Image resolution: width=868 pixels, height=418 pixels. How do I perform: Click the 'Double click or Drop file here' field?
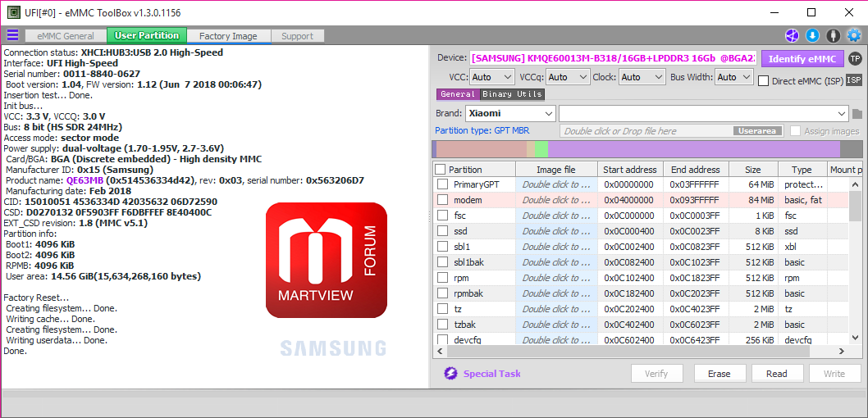pos(673,131)
